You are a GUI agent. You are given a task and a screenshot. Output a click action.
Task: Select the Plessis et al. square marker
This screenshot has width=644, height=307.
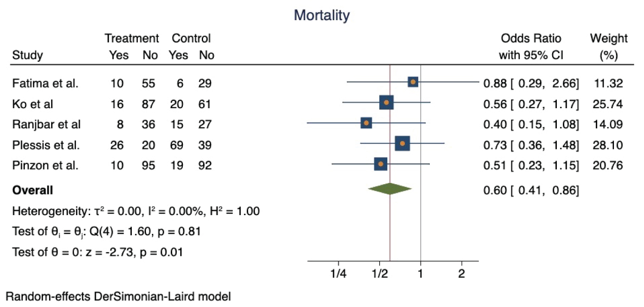pyautogui.click(x=402, y=143)
